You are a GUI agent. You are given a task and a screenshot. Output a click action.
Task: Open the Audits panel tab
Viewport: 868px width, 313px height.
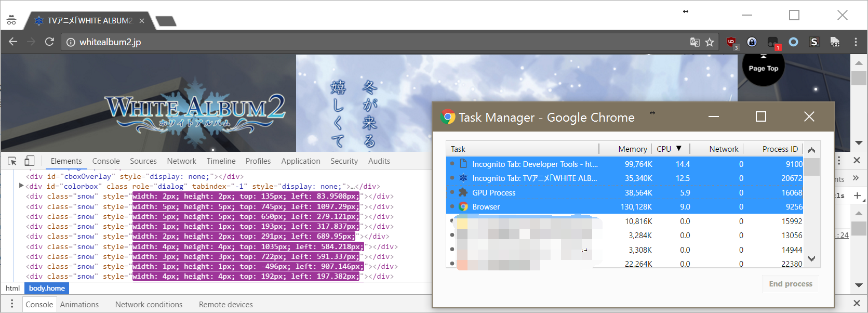coord(379,161)
